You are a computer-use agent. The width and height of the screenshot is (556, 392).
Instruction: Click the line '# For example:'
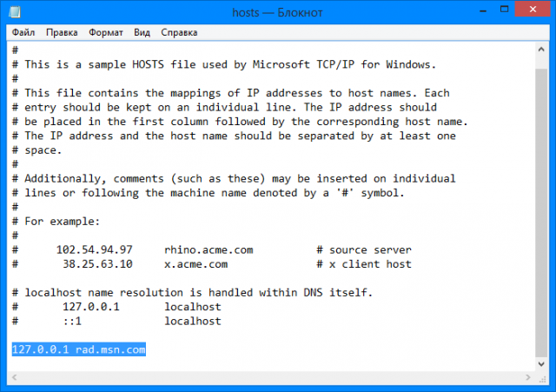[56, 222]
